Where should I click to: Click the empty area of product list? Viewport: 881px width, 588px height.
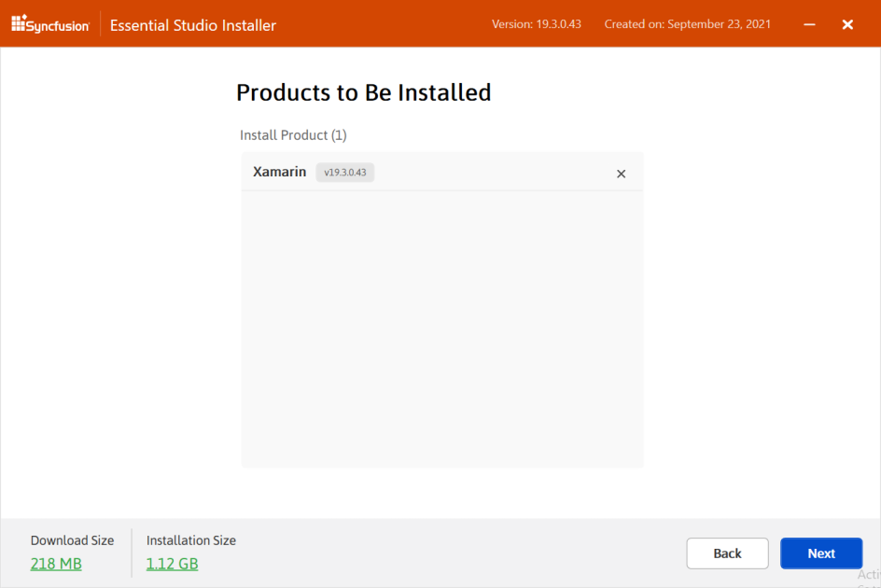[x=441, y=327]
